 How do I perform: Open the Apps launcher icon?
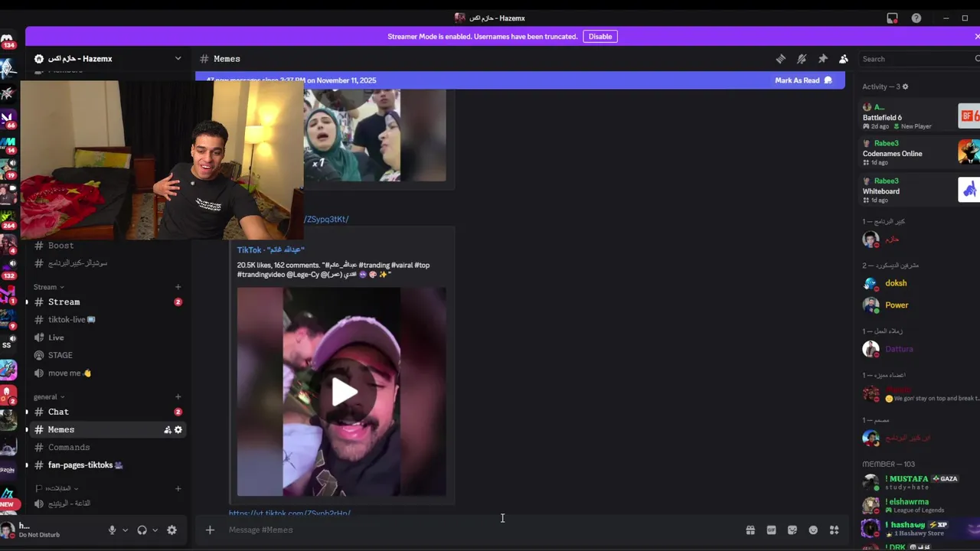(834, 530)
